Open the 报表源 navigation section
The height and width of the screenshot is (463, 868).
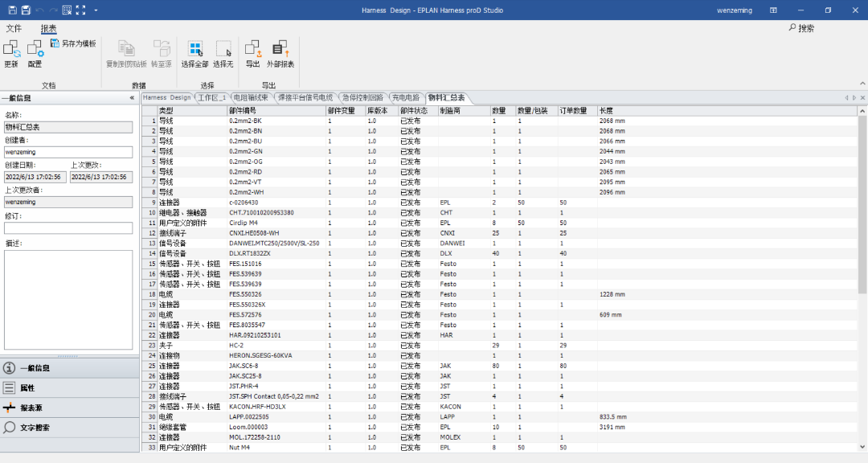[70, 408]
